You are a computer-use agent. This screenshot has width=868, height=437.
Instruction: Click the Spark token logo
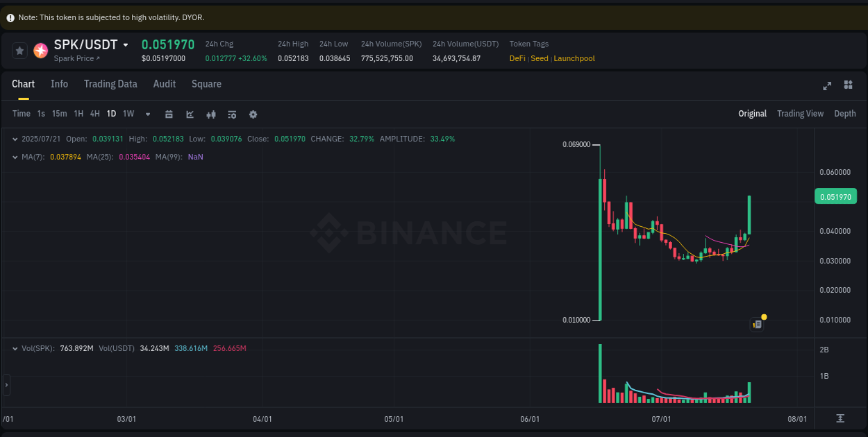[40, 50]
